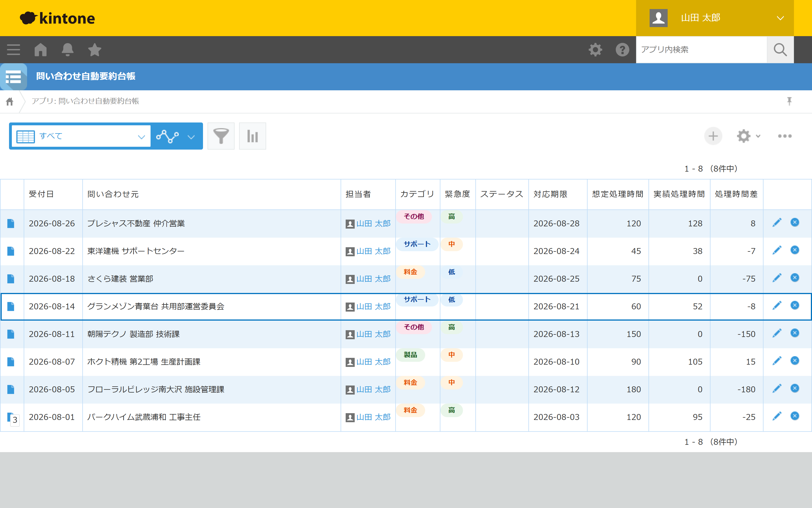Open kintone settings gear in header
Viewport: 812px width, 508px height.
(595, 50)
